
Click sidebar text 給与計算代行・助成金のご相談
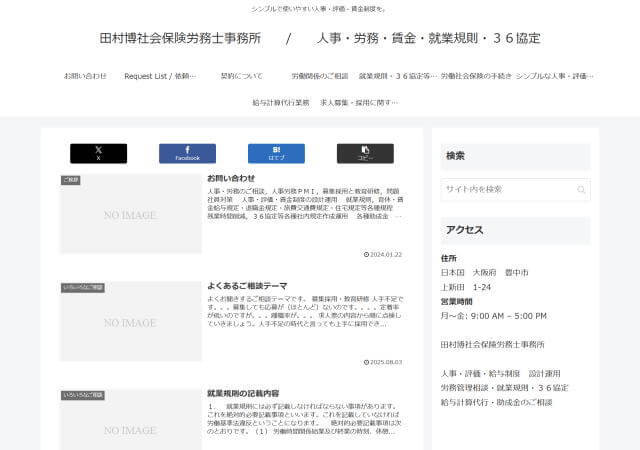[x=496, y=402]
